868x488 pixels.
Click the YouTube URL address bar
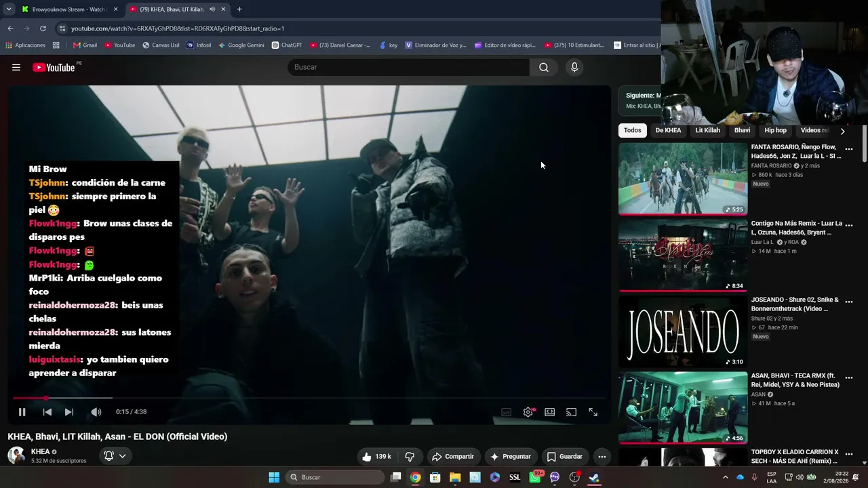coord(178,28)
